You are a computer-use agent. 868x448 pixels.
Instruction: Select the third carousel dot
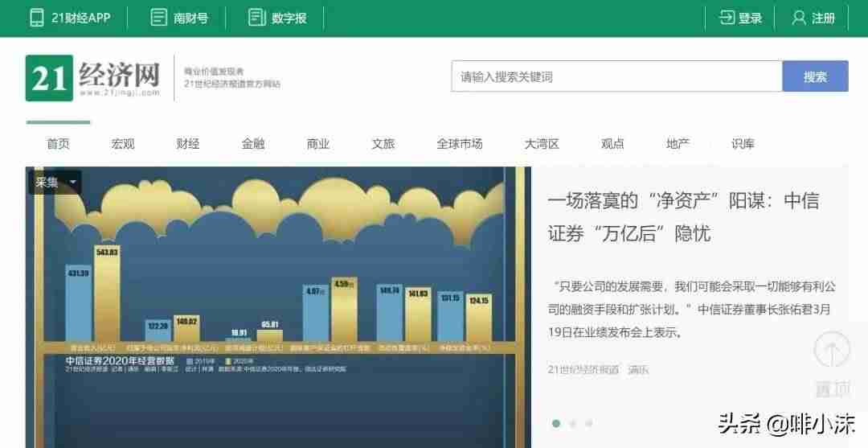589,424
